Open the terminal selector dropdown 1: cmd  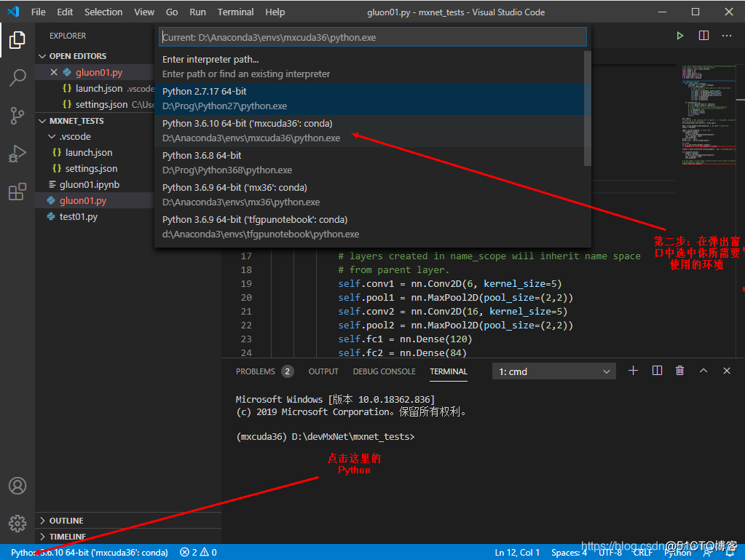[554, 371]
